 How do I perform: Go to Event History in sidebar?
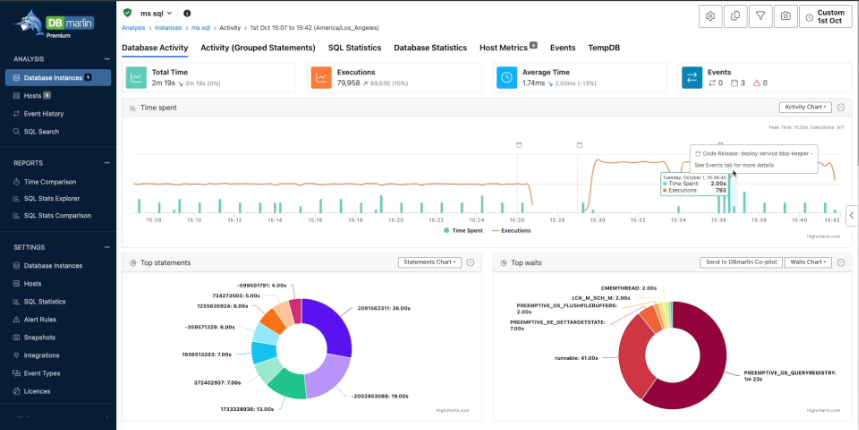[44, 114]
